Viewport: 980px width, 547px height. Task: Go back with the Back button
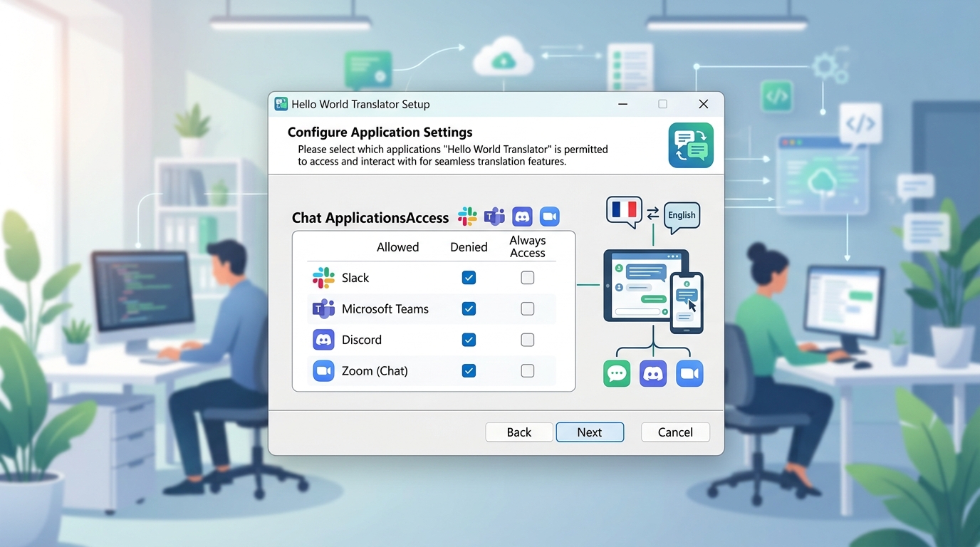519,432
